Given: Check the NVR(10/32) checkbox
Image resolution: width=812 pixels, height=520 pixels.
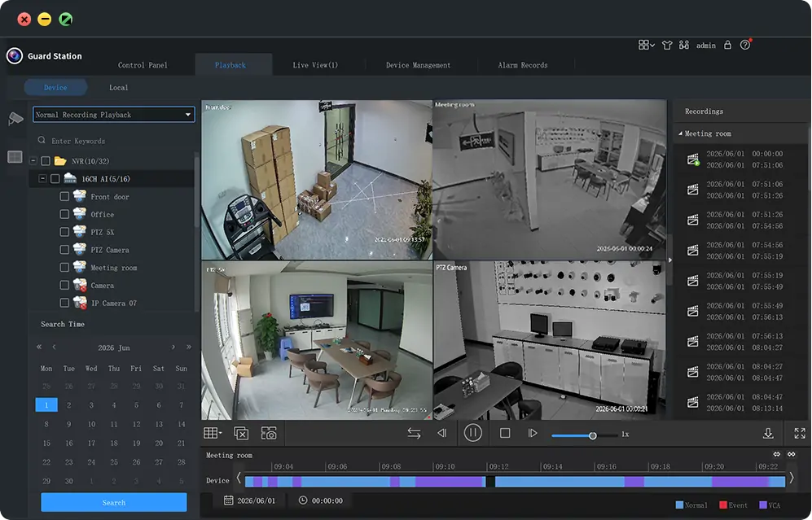Looking at the screenshot, I should click(46, 161).
